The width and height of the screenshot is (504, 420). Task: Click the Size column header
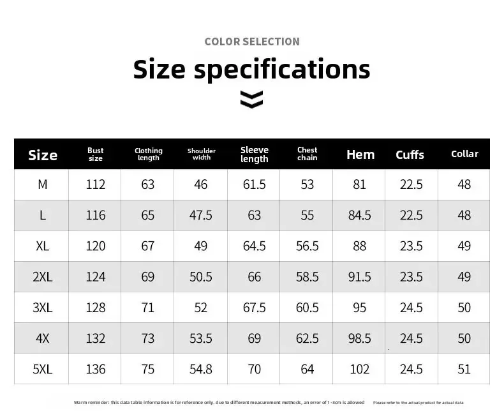pyautogui.click(x=43, y=155)
